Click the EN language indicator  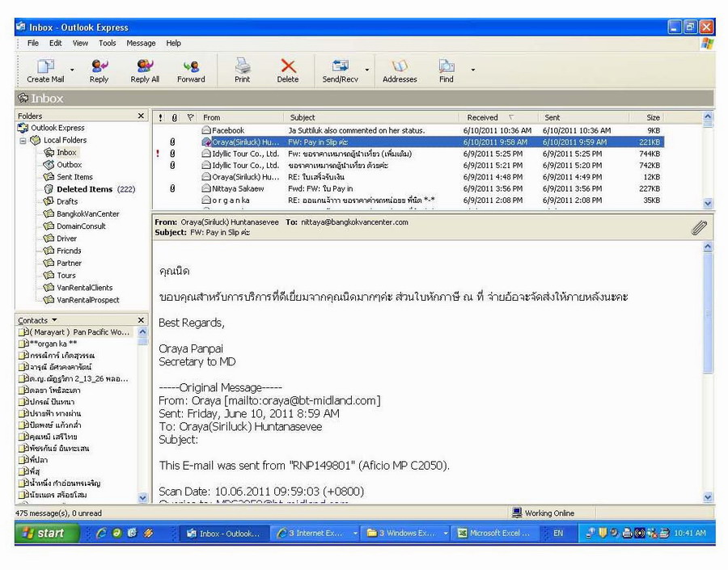[558, 534]
